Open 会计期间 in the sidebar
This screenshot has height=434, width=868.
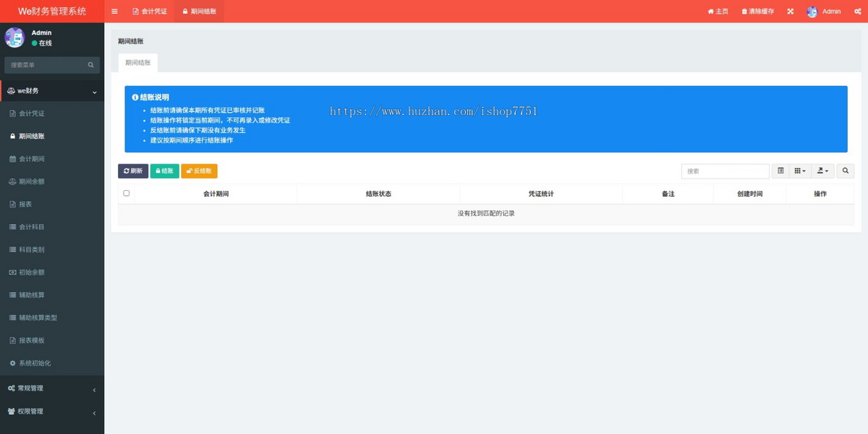pos(52,159)
